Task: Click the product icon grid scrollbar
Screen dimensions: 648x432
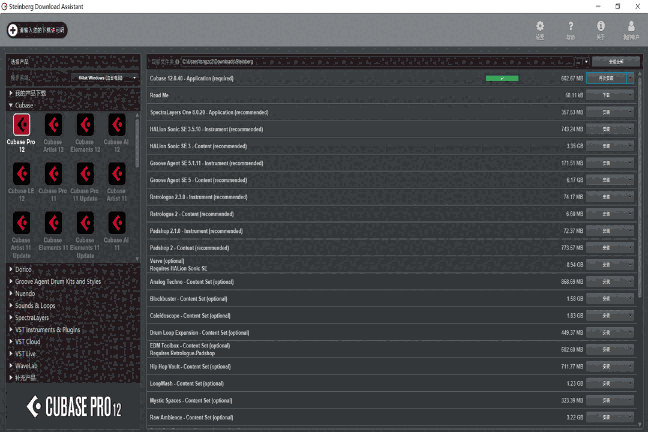Action: click(137, 143)
